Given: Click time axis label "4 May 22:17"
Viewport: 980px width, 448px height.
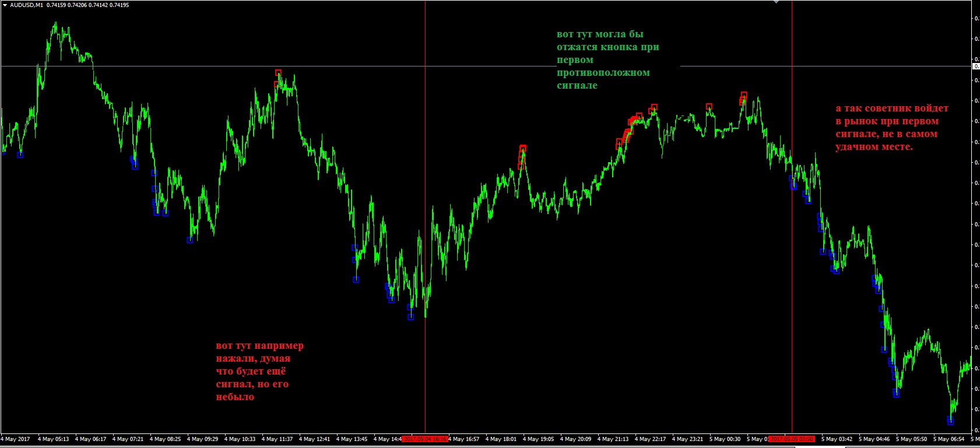Looking at the screenshot, I should click(x=650, y=439).
